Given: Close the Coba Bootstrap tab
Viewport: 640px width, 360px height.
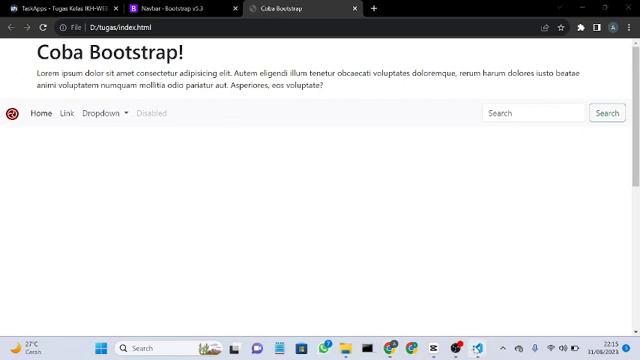Looking at the screenshot, I should pyautogui.click(x=355, y=8).
